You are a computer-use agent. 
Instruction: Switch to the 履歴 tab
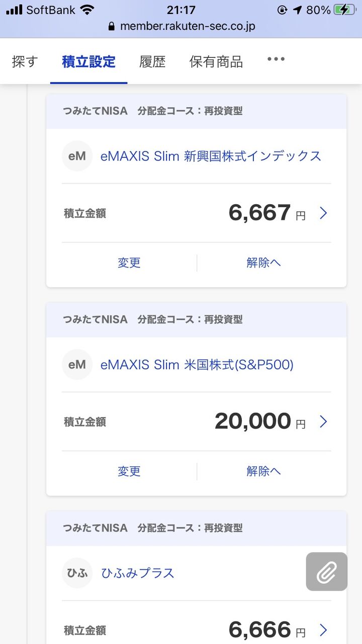click(152, 62)
